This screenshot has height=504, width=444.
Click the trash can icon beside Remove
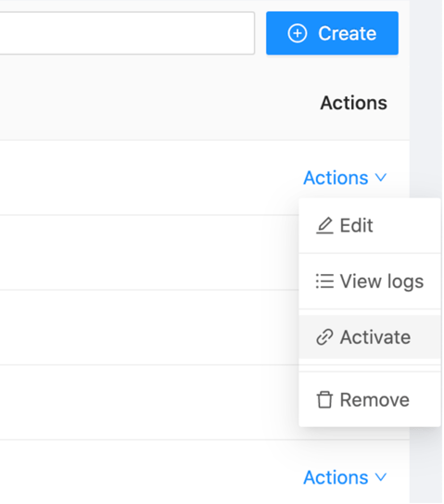coord(324,399)
